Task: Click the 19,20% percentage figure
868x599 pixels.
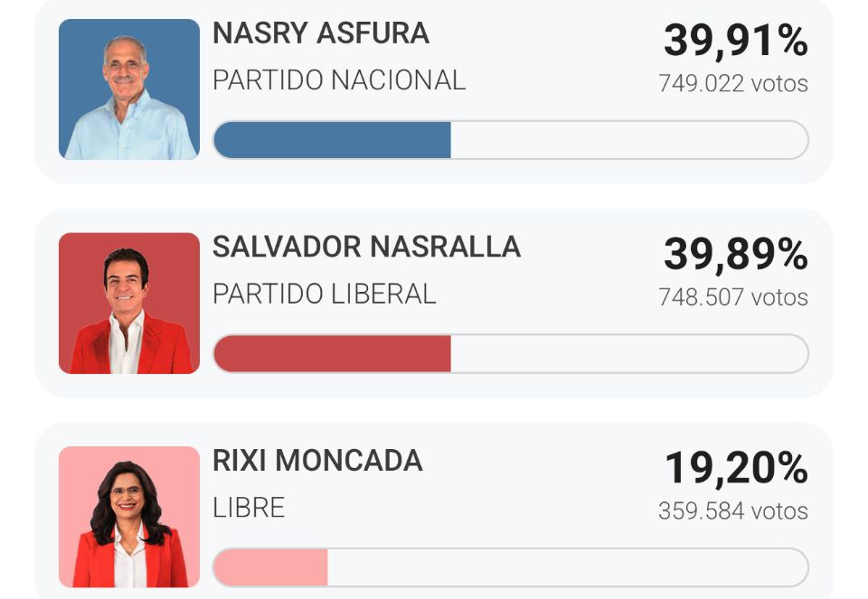Action: 735,468
